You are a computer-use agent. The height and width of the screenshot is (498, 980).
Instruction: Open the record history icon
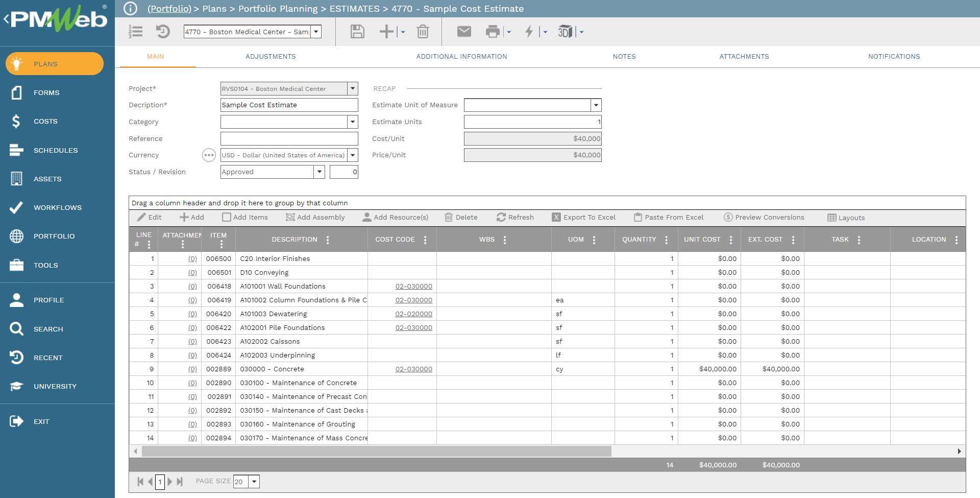pos(162,32)
